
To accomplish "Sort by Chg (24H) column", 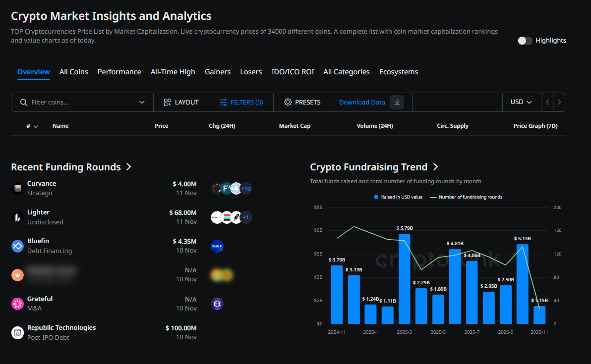I will click(x=222, y=126).
